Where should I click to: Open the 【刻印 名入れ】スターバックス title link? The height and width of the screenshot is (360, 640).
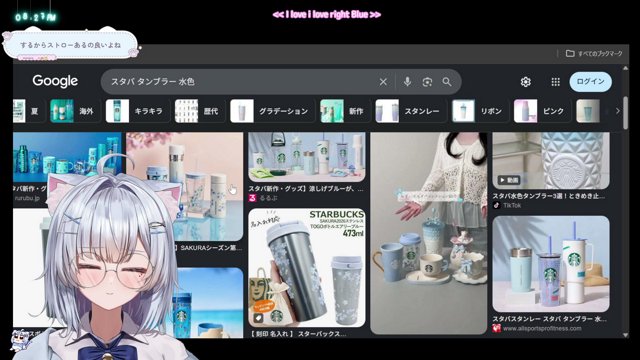tap(297, 334)
